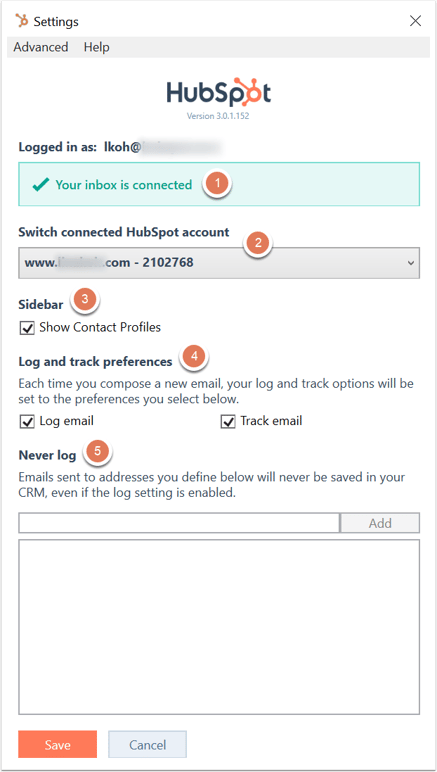437x772 pixels.
Task: Click the green checkmark beside inbox connected
Action: (40, 185)
